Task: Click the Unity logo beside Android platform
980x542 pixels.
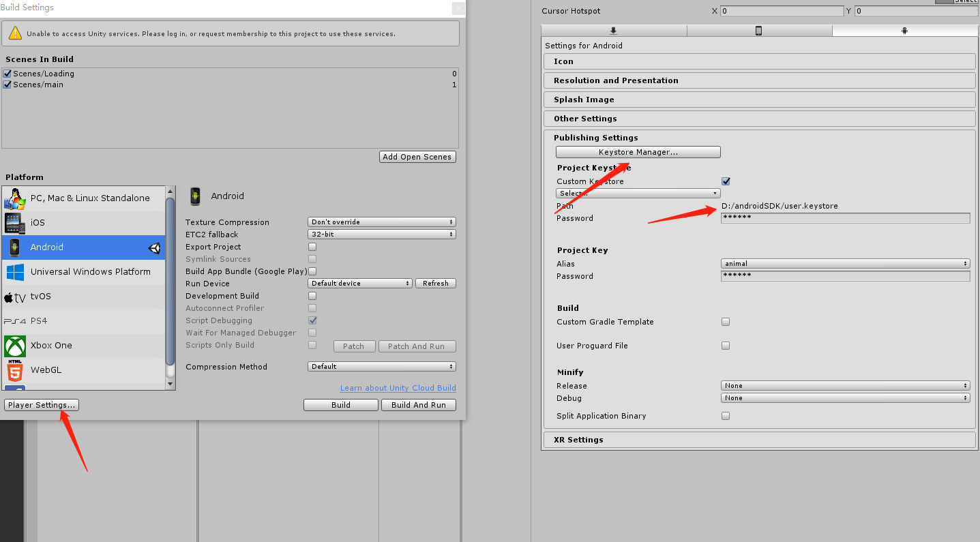Action: tap(155, 248)
